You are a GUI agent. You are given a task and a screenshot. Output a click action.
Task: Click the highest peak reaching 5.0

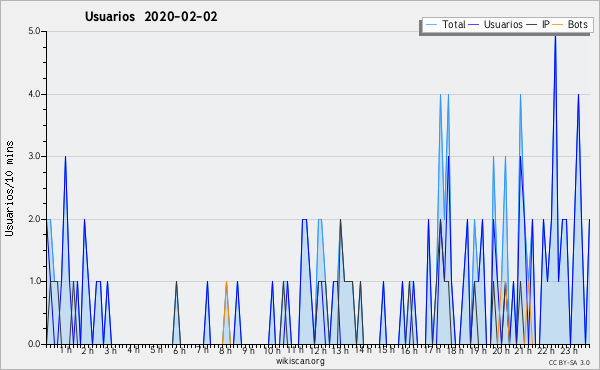pyautogui.click(x=555, y=35)
